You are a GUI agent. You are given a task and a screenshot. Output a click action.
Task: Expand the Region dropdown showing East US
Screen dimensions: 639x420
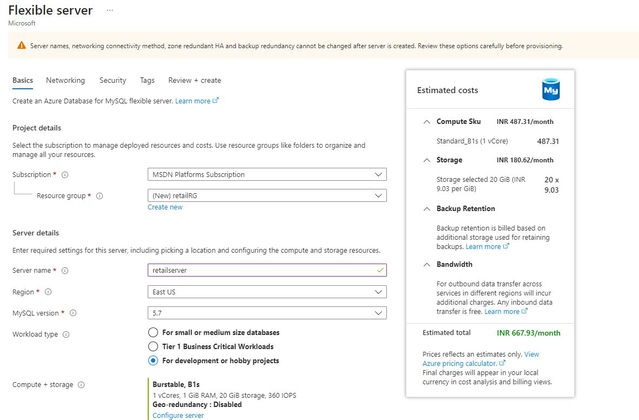(266, 292)
